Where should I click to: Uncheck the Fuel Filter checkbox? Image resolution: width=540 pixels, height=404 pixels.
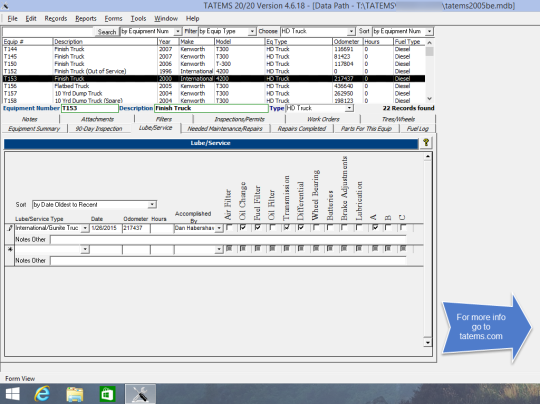pyautogui.click(x=258, y=228)
